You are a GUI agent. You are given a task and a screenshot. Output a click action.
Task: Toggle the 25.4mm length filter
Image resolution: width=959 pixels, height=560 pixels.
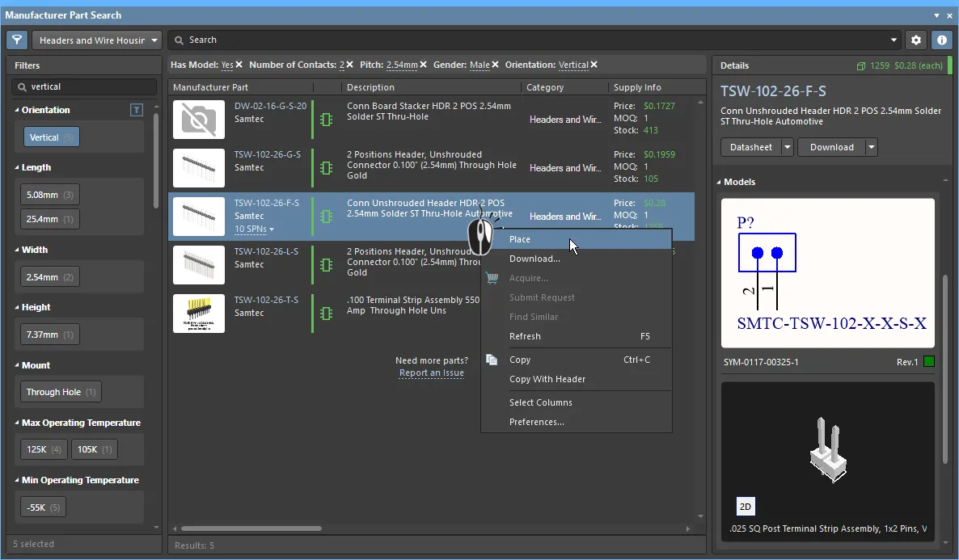(50, 219)
